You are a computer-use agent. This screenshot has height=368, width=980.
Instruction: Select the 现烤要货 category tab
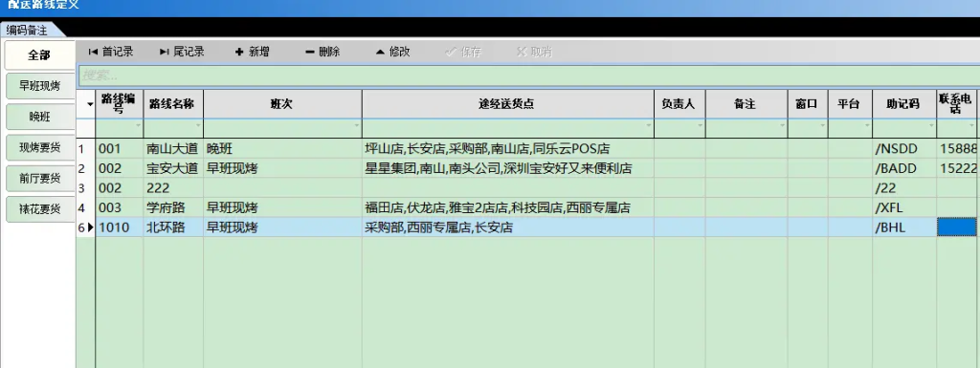point(40,148)
